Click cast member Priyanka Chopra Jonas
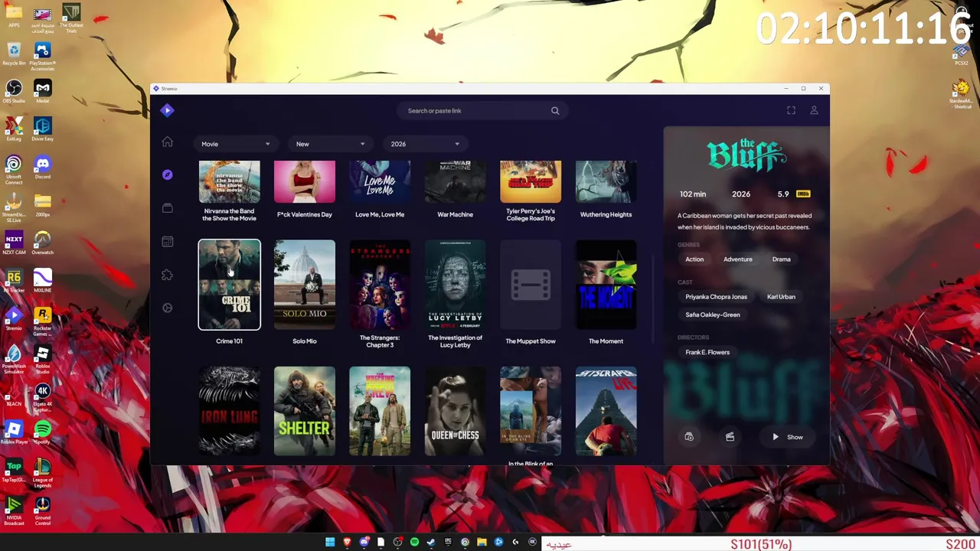The width and height of the screenshot is (980, 551). click(x=716, y=297)
